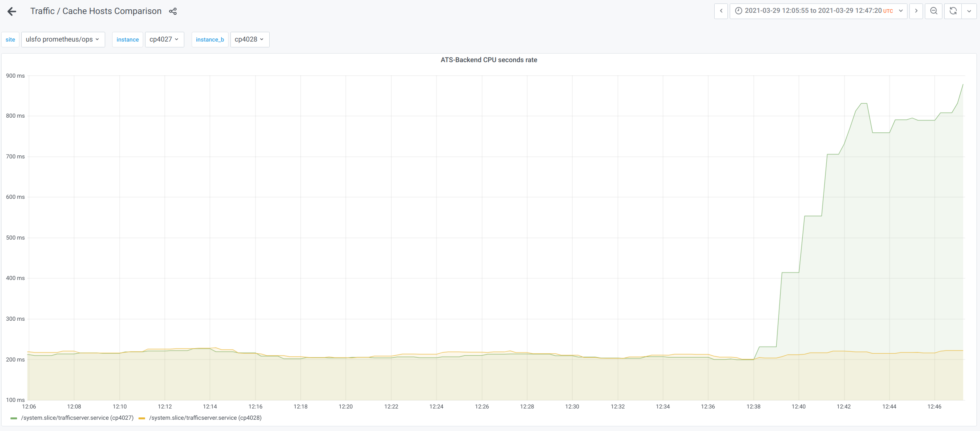Screen dimensions: 980x431
Task: Click the back arrow to leave dashboard
Action: pos(12,11)
